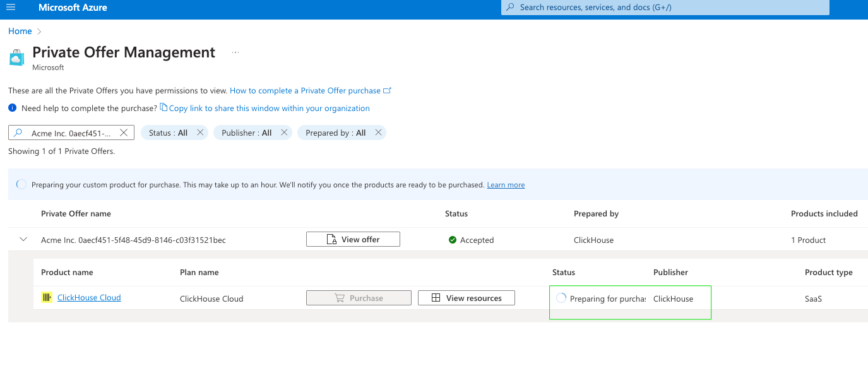Click the copy link icon to share window

[x=163, y=108]
